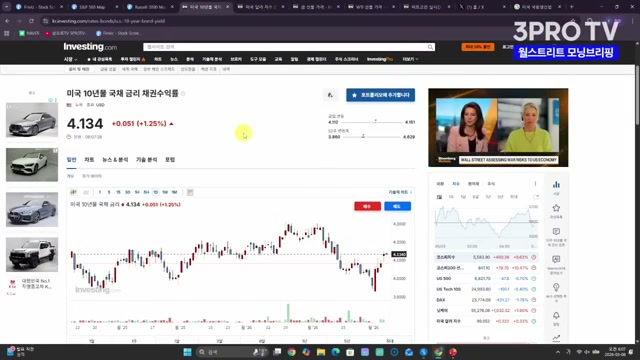Select the candlestick chart type icon

click(74, 192)
